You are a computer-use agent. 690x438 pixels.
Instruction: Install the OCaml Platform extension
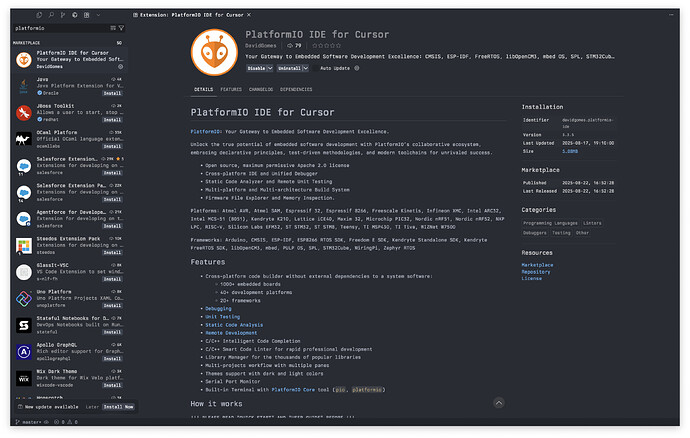(112, 146)
